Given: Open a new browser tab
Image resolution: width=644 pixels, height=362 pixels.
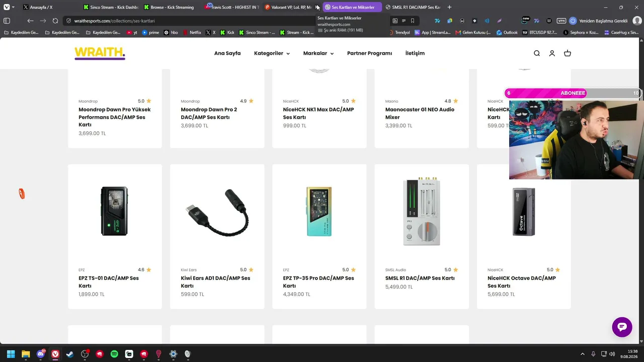Looking at the screenshot, I should tap(449, 7).
